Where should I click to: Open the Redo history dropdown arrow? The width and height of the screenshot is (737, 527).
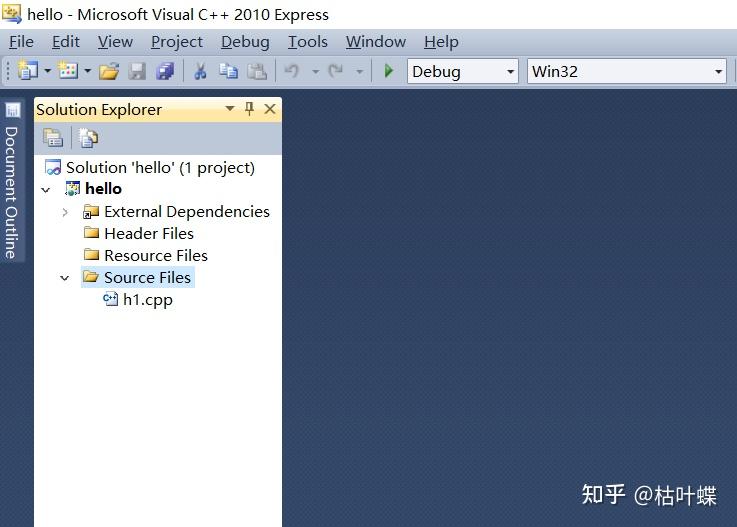click(x=360, y=72)
